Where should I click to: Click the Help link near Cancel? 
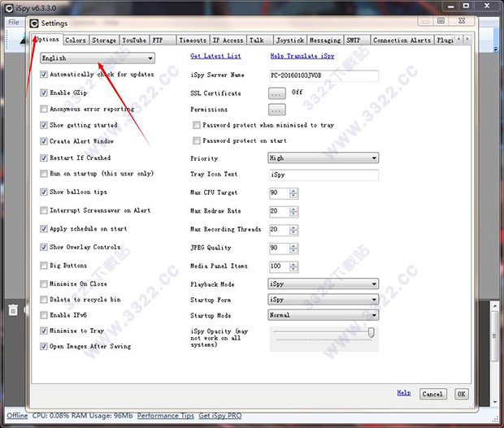coord(404,393)
